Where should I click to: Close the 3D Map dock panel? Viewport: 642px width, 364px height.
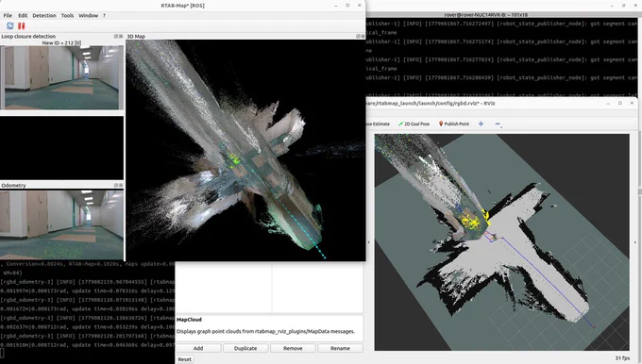point(363,37)
